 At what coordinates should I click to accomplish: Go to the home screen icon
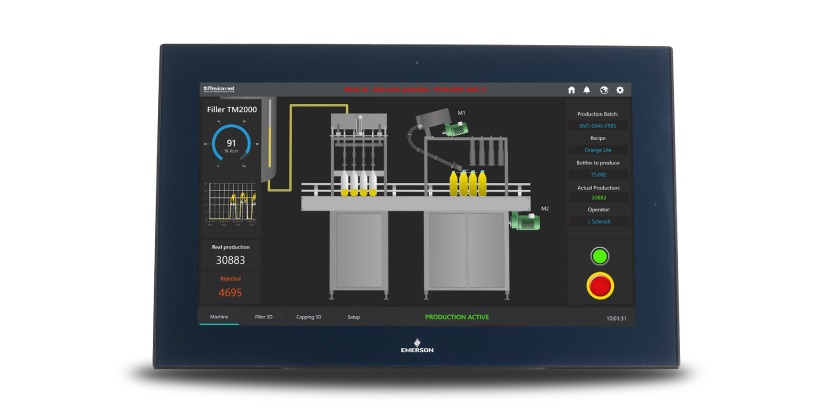click(x=572, y=90)
